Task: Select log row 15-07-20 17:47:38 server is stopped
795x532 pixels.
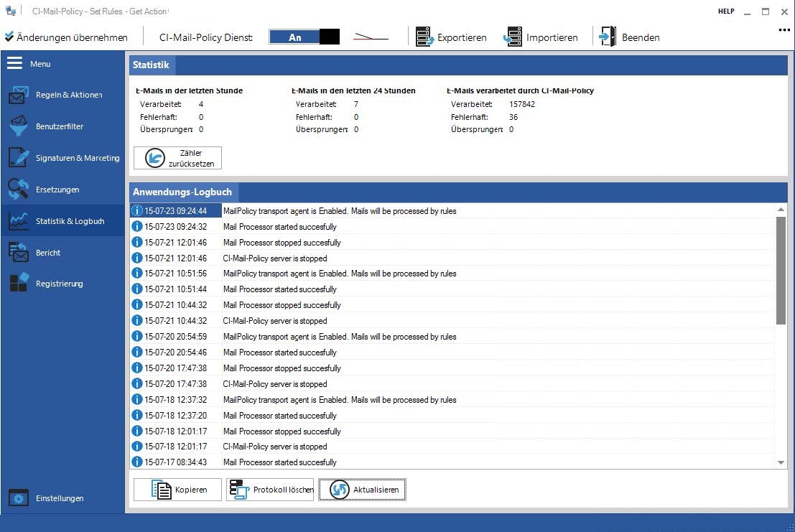Action: click(x=451, y=383)
